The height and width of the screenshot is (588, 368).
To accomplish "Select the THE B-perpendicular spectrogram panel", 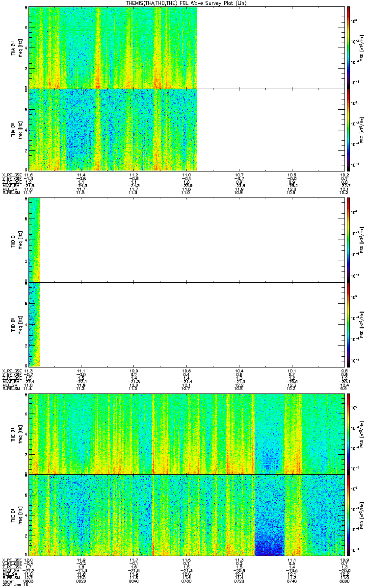I will pyautogui.click(x=186, y=434).
